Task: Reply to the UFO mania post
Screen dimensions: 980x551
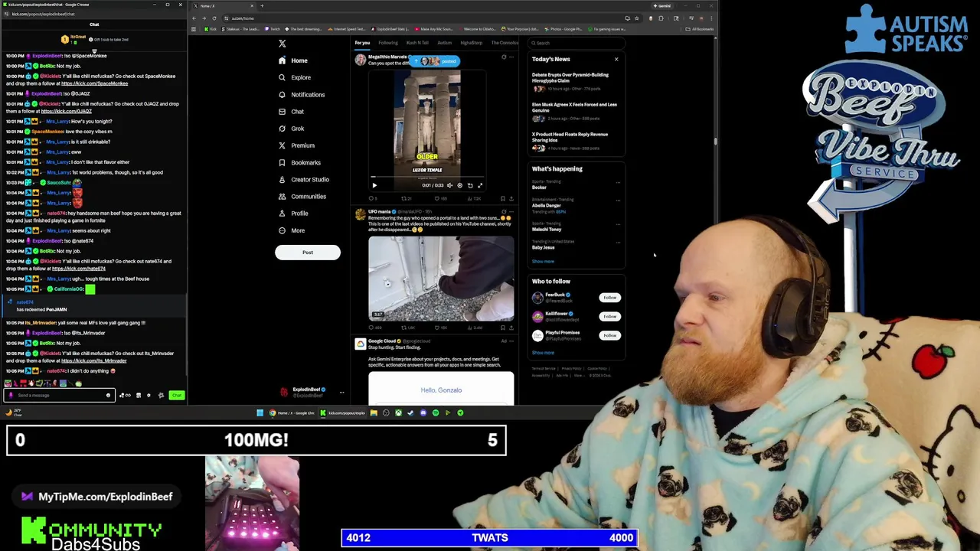Action: pyautogui.click(x=374, y=328)
